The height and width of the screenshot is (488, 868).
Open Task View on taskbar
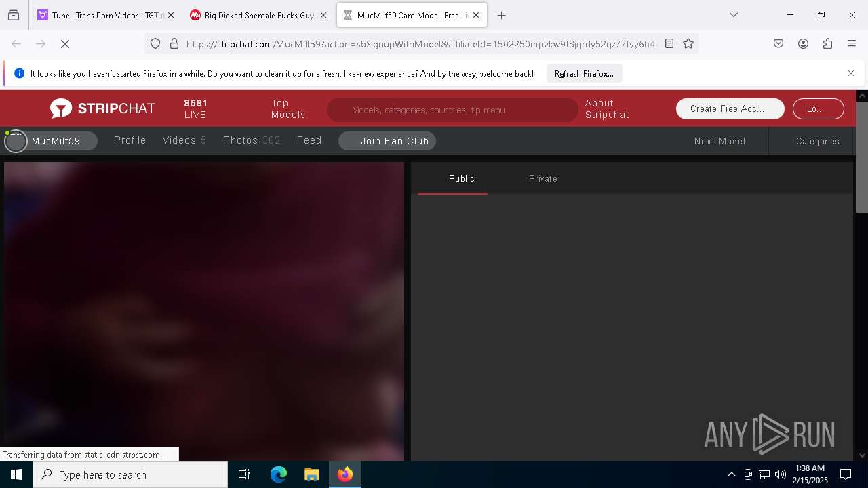click(x=244, y=474)
